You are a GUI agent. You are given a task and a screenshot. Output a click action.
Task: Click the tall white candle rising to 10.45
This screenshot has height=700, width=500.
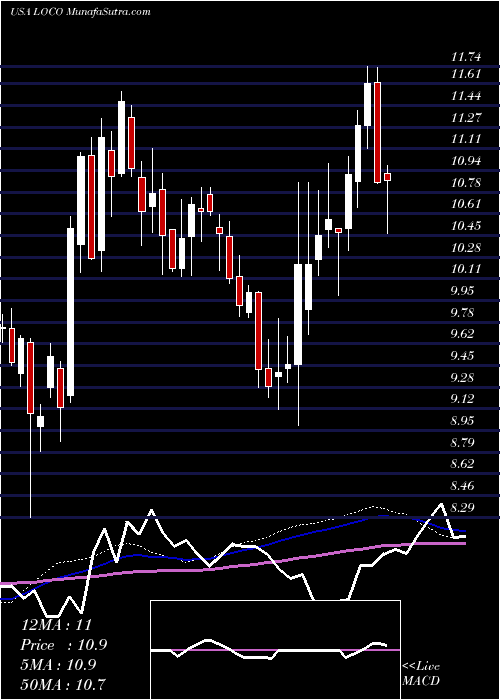(71, 312)
